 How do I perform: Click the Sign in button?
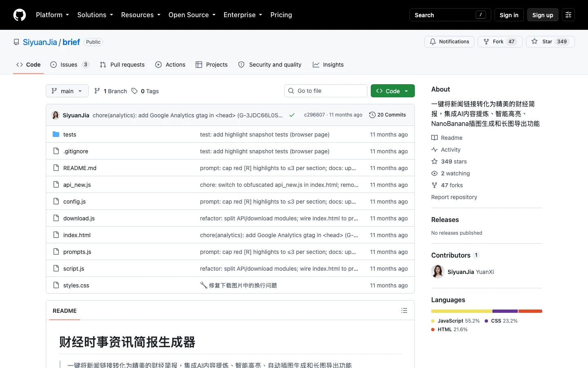pos(509,15)
